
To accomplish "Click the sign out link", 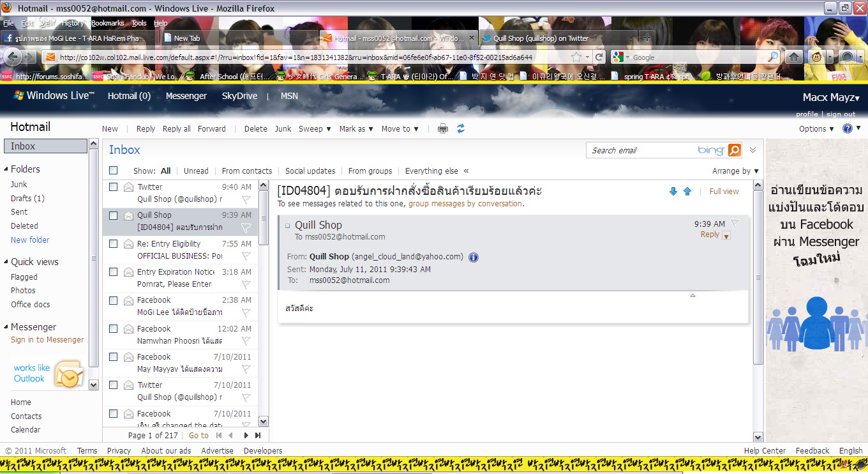I will pos(841,114).
